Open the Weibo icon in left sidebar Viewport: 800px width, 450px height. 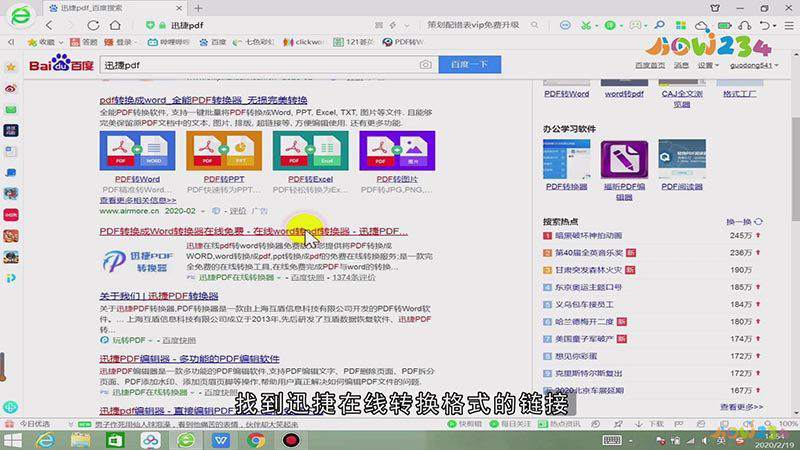[x=11, y=88]
